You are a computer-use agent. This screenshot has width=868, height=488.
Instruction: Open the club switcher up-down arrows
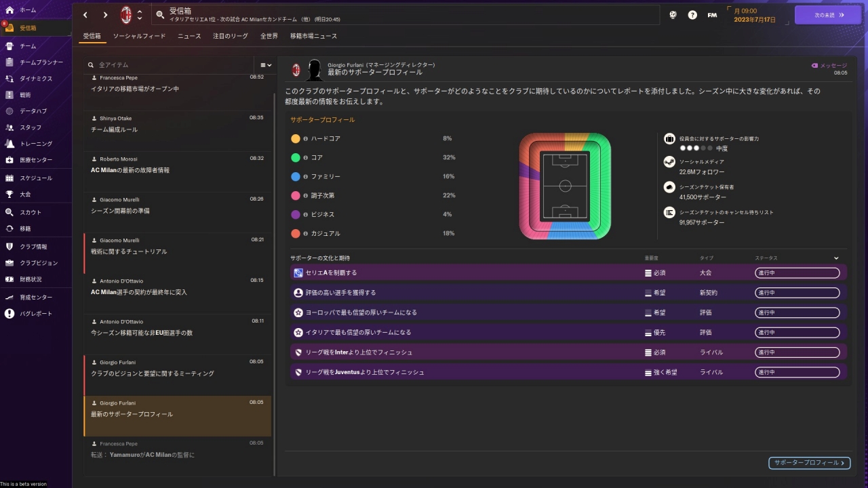pyautogui.click(x=140, y=15)
